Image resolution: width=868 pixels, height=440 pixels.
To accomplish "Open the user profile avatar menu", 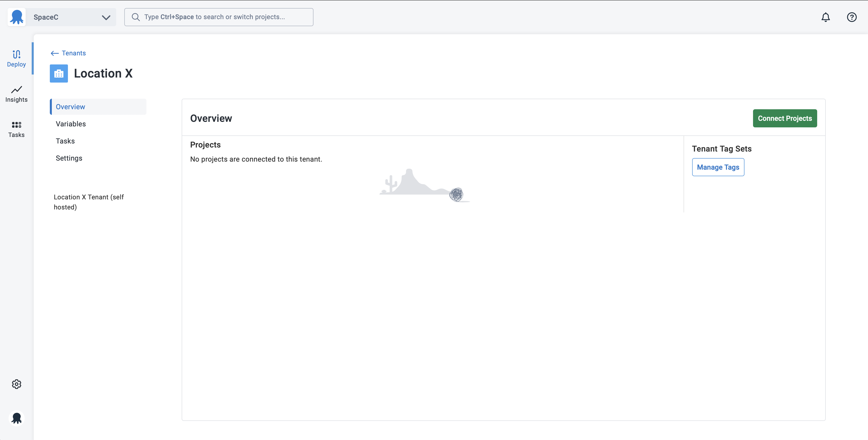I will pyautogui.click(x=17, y=418).
